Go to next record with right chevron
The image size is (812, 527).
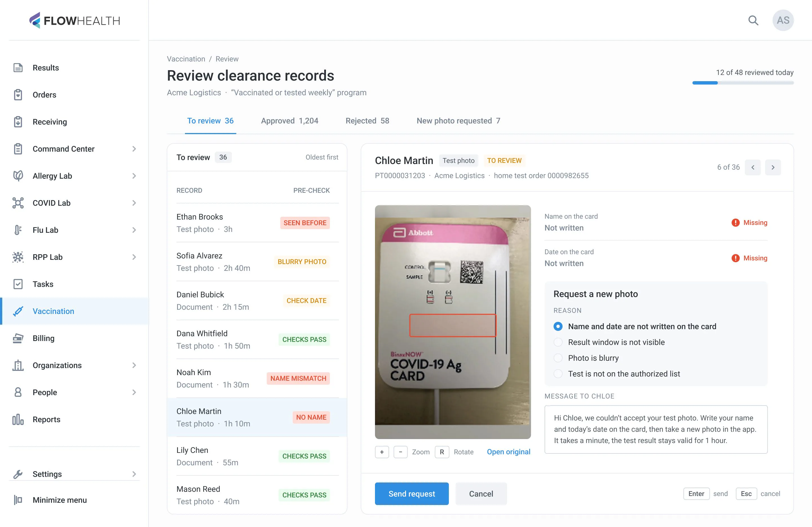[773, 167]
